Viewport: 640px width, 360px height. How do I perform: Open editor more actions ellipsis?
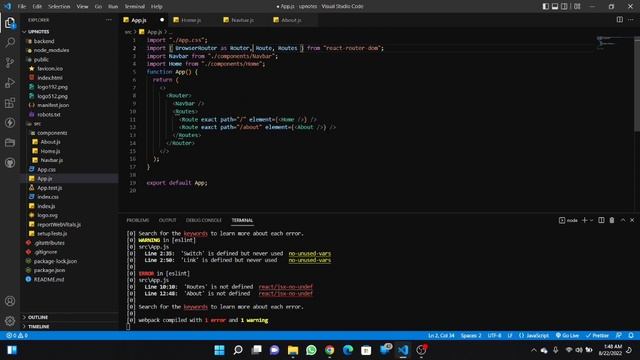coord(631,20)
